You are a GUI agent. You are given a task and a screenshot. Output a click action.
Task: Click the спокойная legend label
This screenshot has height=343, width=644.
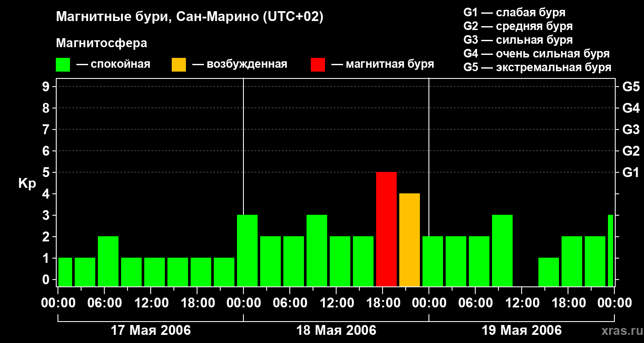pos(120,65)
